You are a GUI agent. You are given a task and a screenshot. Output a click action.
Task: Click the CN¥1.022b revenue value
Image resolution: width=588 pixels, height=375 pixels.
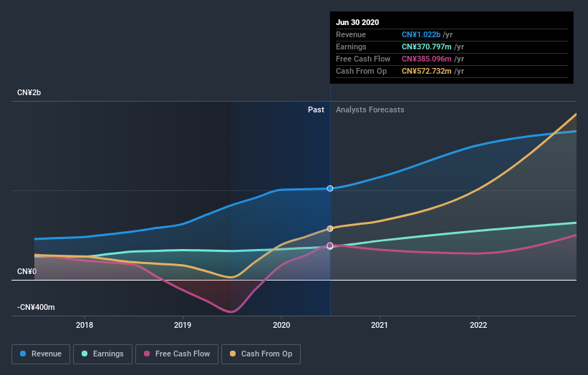pyautogui.click(x=421, y=35)
